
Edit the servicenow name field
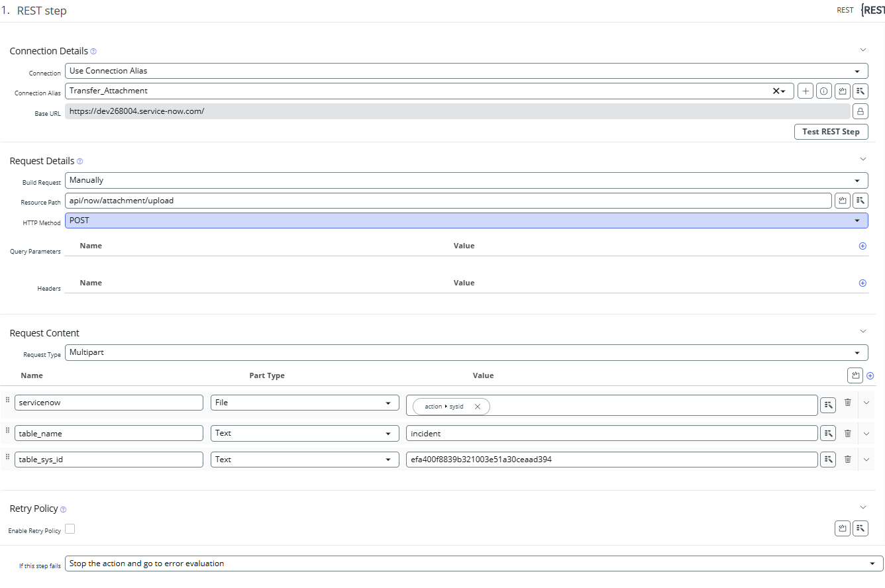coord(109,403)
